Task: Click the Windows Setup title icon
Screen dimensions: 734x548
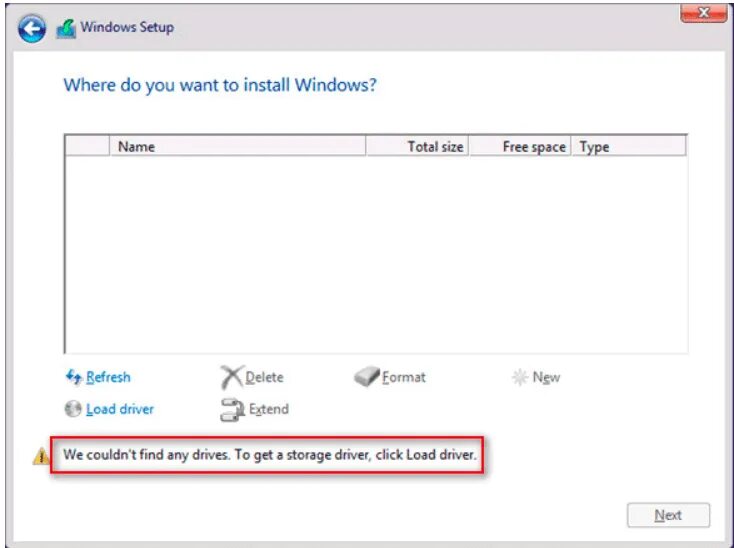Action: pyautogui.click(x=66, y=29)
